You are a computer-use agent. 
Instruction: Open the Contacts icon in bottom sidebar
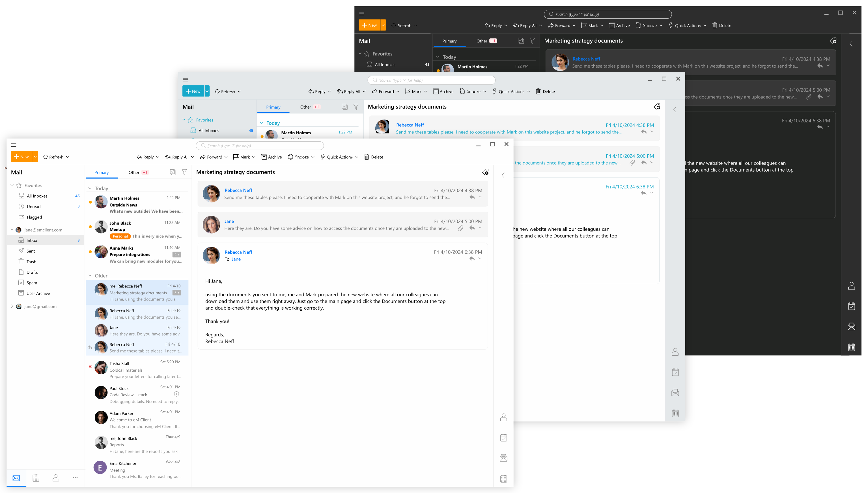pos(55,478)
